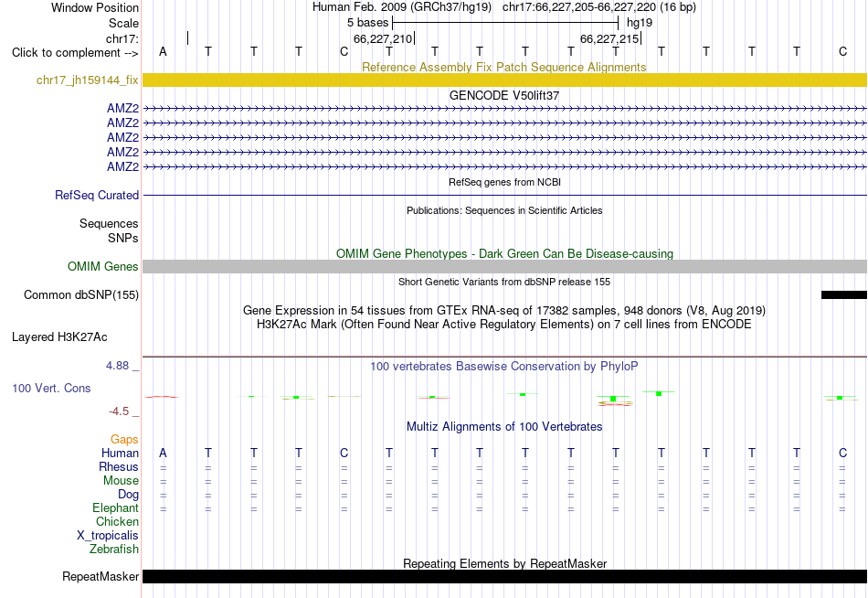Click the 'Click to complement -->' label
Screen dimensions: 868x598
(x=75, y=53)
